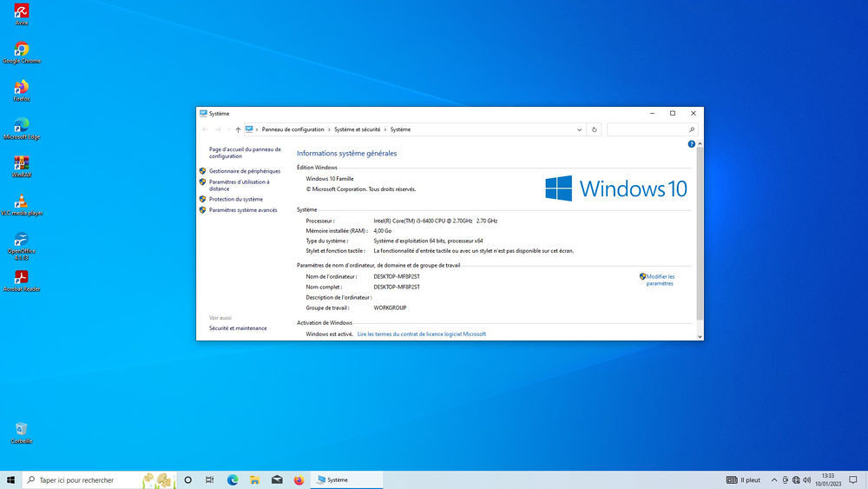The width and height of the screenshot is (868, 489).
Task: Click the 'Informations système générales' heading
Action: 346,154
